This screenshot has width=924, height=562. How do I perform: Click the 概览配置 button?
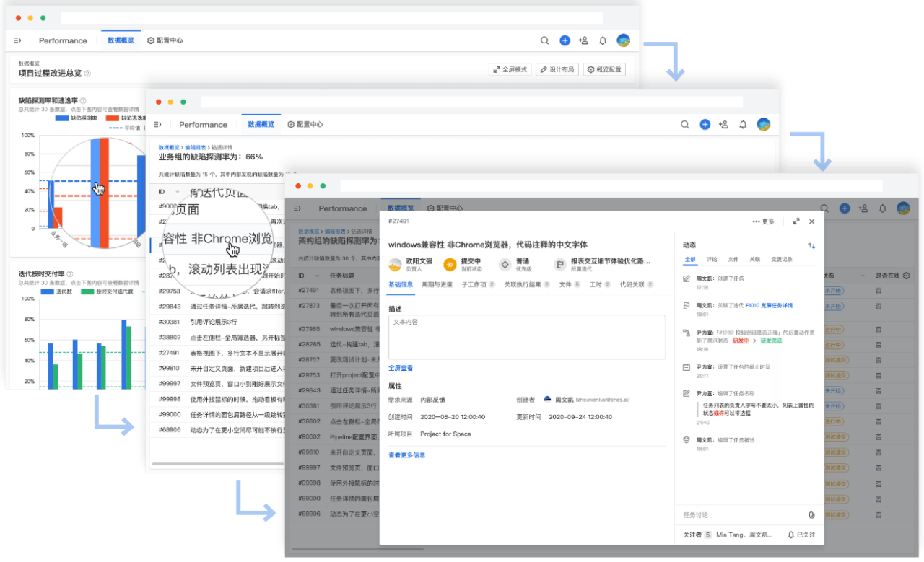click(604, 70)
